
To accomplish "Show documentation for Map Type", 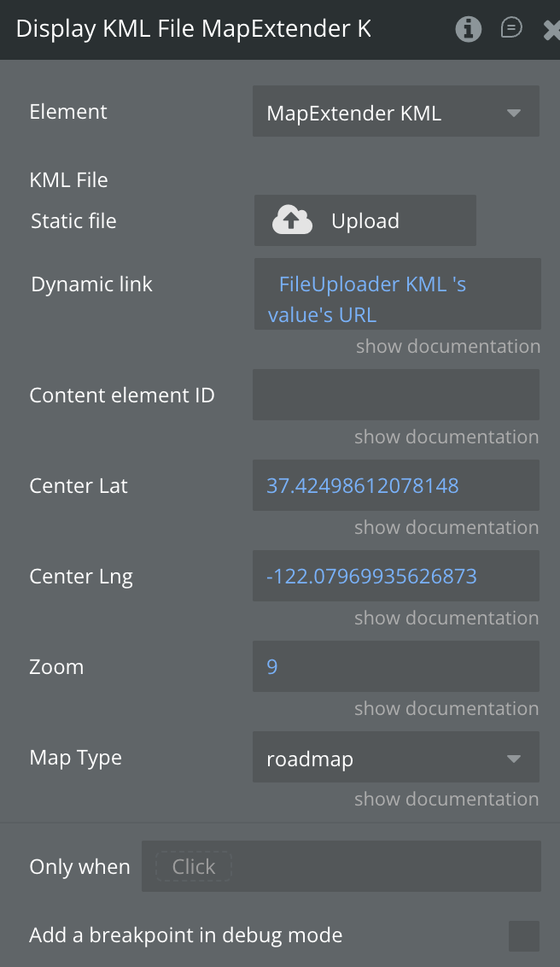I will coord(446,800).
